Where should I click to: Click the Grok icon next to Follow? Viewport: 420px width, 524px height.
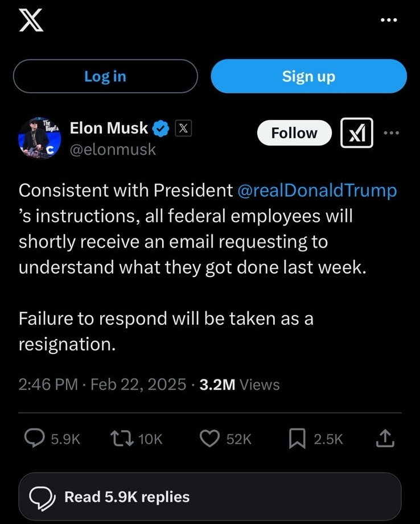[356, 133]
